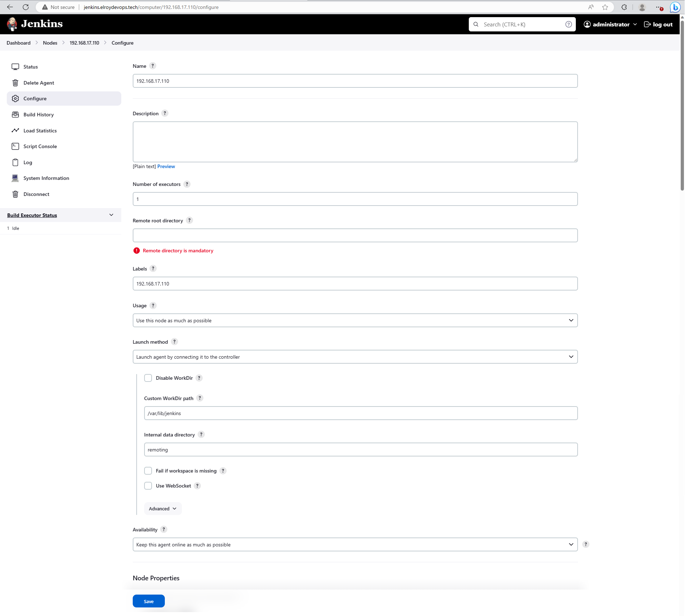Toggle the Use WebSocket checkbox
Image resolution: width=685 pixels, height=616 pixels.
coord(148,486)
